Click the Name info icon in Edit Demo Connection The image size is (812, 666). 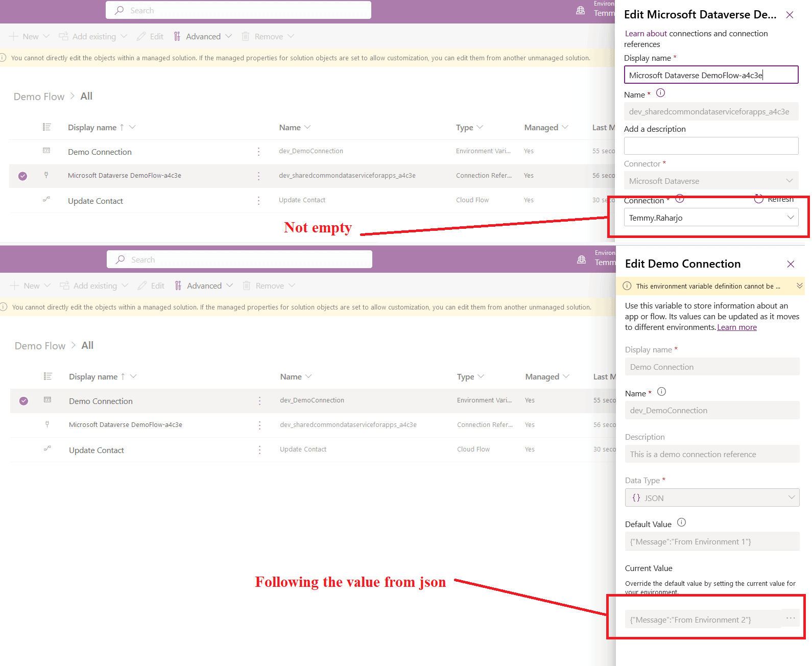[x=661, y=392]
